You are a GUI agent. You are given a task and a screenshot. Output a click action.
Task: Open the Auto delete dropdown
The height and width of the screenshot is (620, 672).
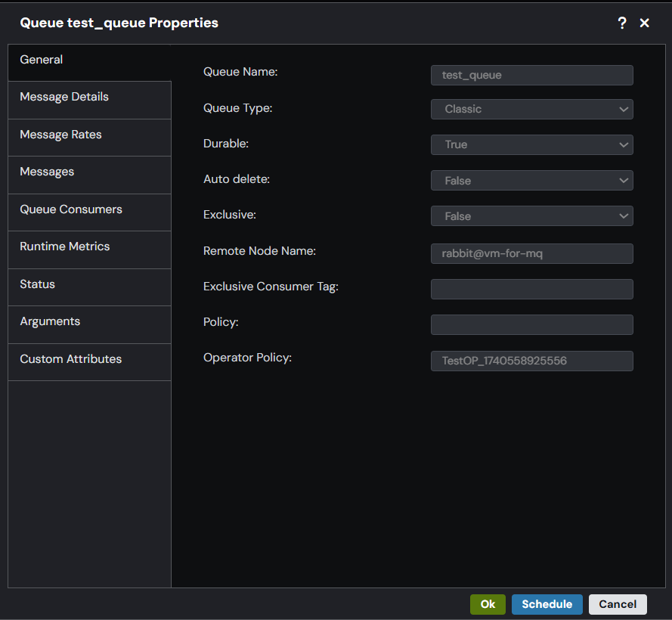531,181
